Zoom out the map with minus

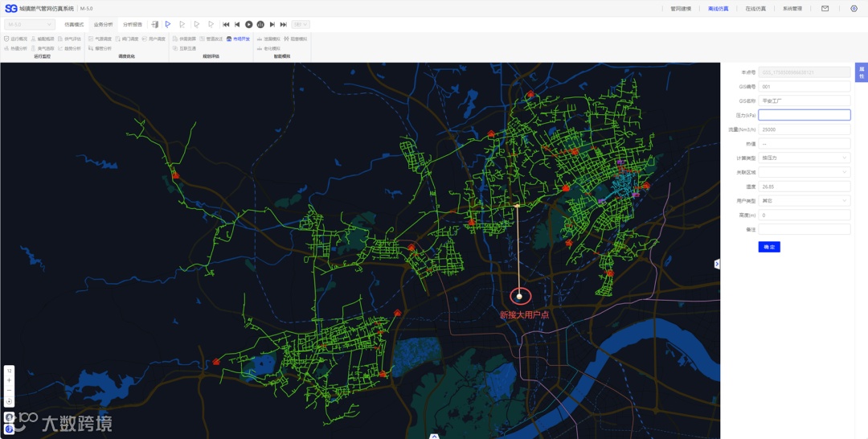point(9,390)
